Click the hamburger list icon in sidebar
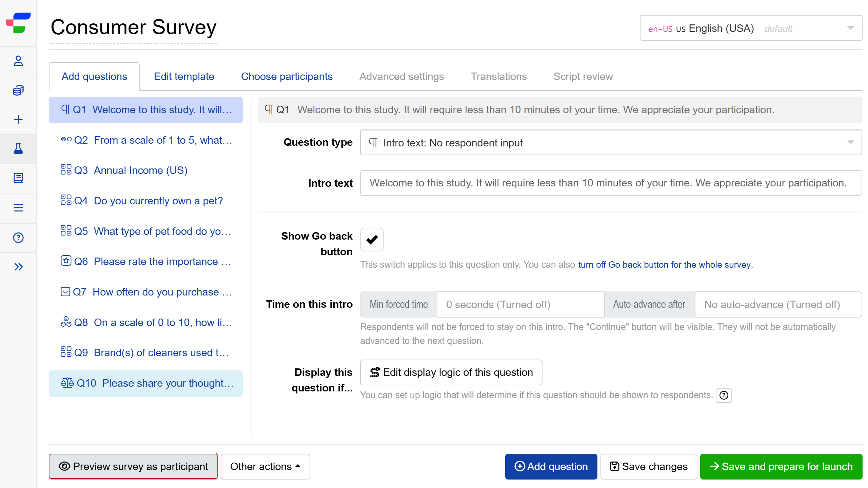The image size is (868, 488). point(18,208)
